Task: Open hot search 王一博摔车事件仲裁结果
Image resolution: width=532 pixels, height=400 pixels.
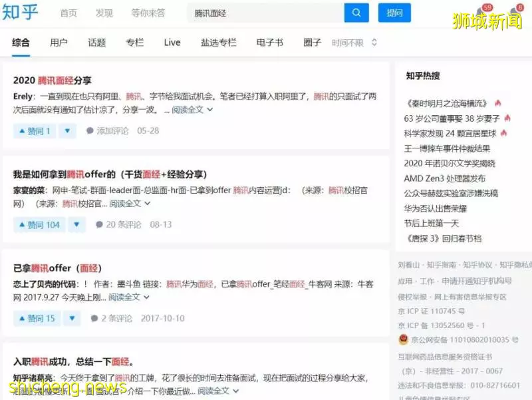Action: tap(447, 148)
